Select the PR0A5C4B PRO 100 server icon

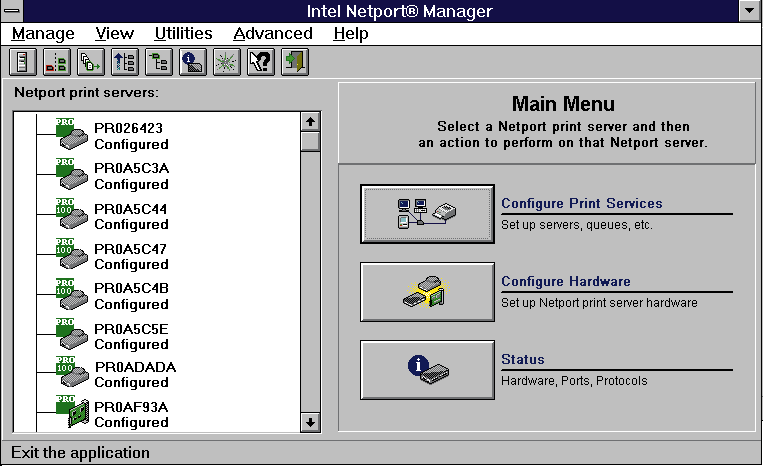coord(72,294)
